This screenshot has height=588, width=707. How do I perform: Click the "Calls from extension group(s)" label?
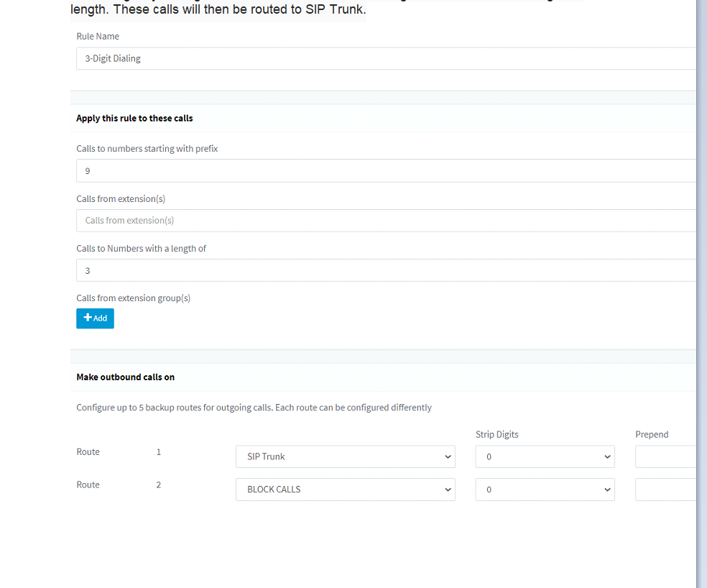pos(133,298)
